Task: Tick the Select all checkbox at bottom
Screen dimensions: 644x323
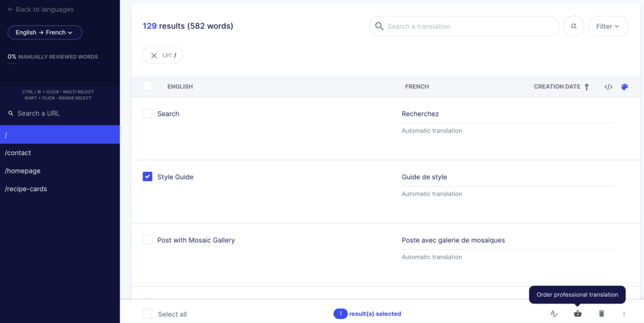Action: 147,314
